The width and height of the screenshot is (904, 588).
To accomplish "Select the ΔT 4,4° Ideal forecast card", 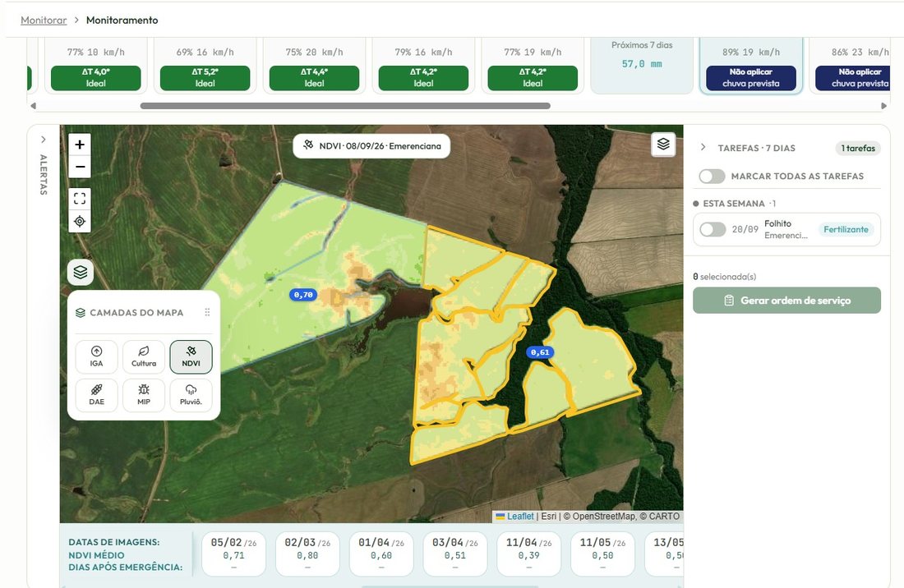I will pyautogui.click(x=314, y=65).
